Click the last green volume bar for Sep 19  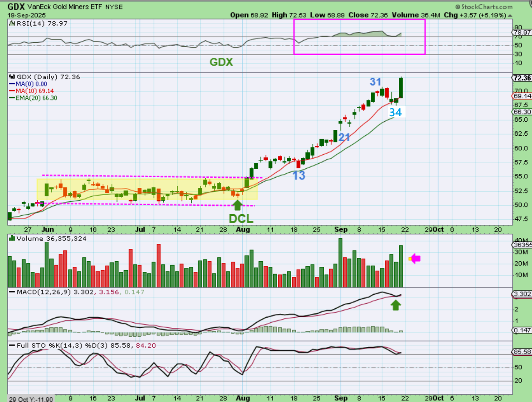click(x=401, y=266)
